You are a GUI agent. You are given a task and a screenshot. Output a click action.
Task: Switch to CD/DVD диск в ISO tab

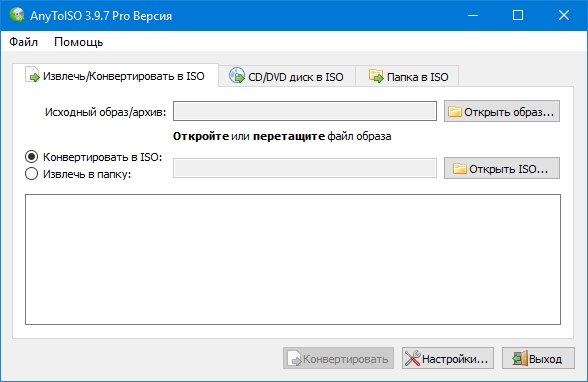pyautogui.click(x=287, y=76)
